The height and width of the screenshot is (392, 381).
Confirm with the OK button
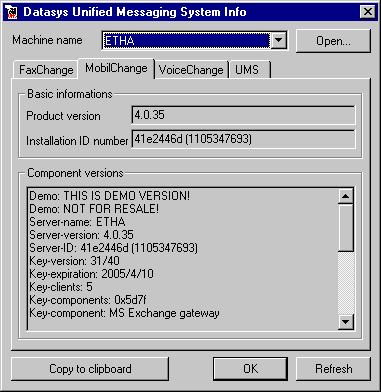click(x=250, y=369)
